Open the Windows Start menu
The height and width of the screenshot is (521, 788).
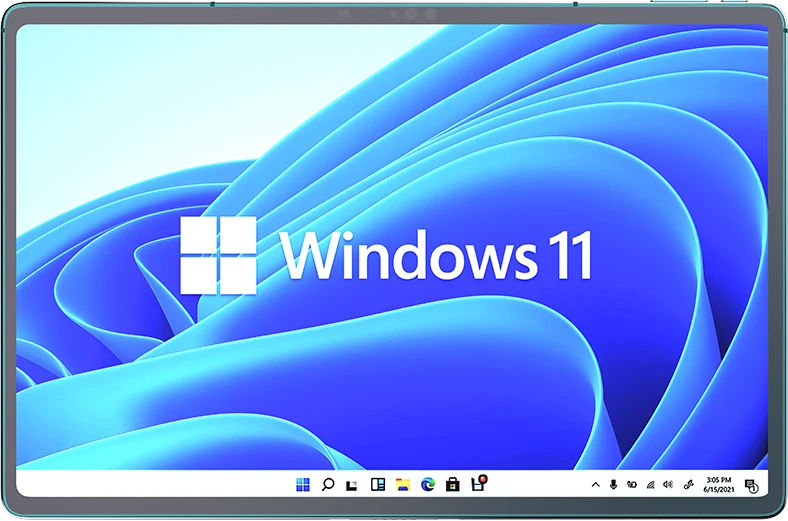(x=303, y=484)
